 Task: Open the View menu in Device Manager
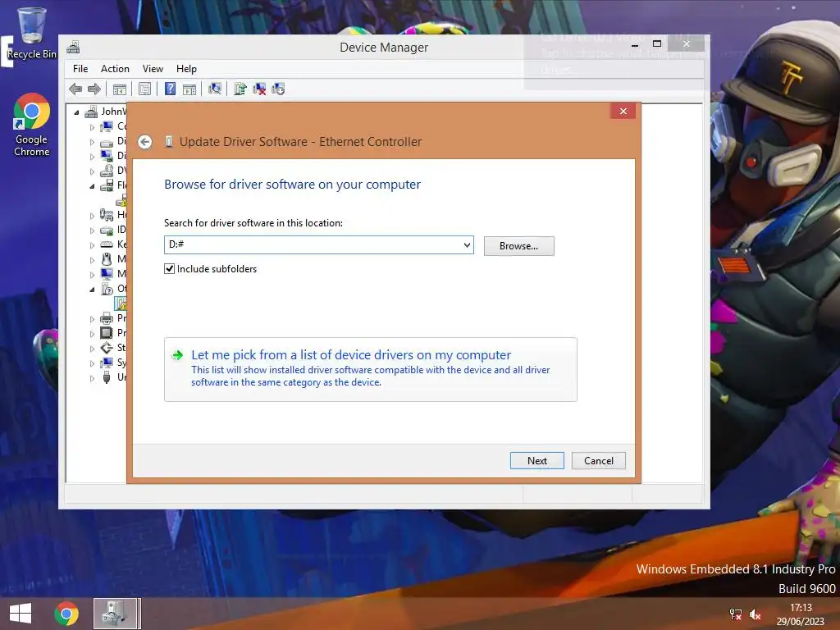point(153,69)
